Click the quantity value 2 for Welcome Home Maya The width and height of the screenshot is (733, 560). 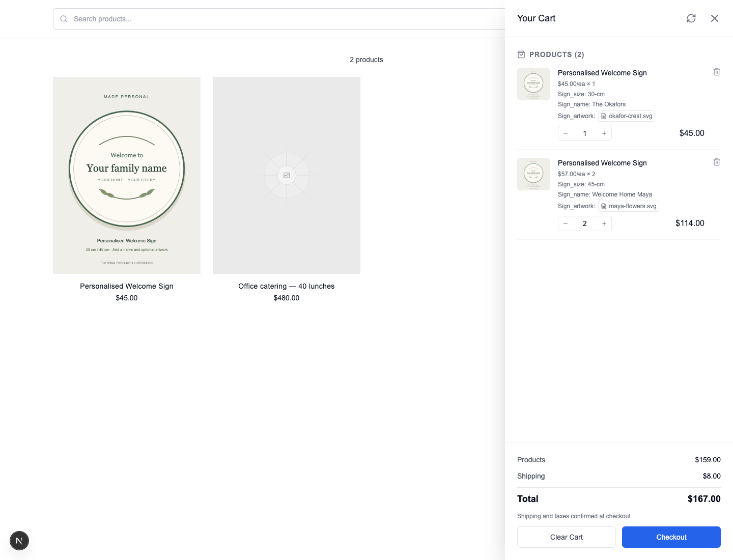click(585, 223)
